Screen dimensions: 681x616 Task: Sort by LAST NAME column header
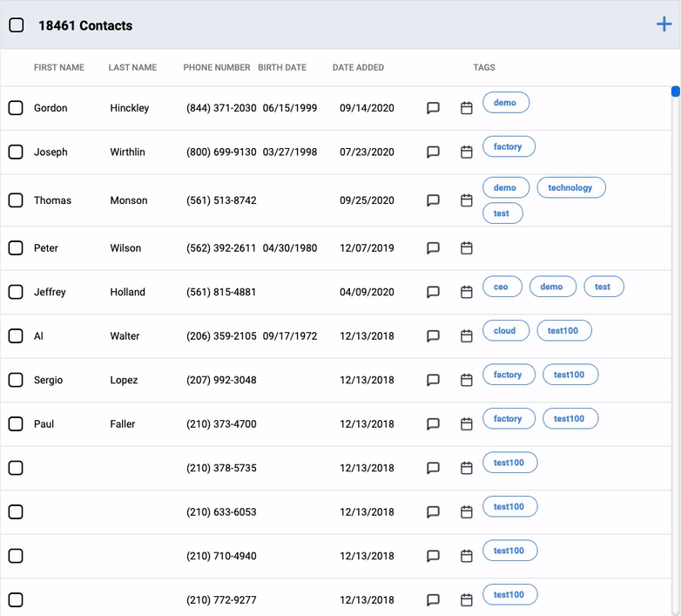(132, 67)
